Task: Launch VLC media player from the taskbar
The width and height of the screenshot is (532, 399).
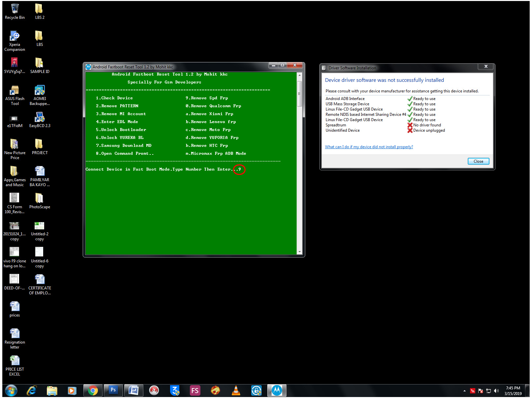Action: click(236, 391)
